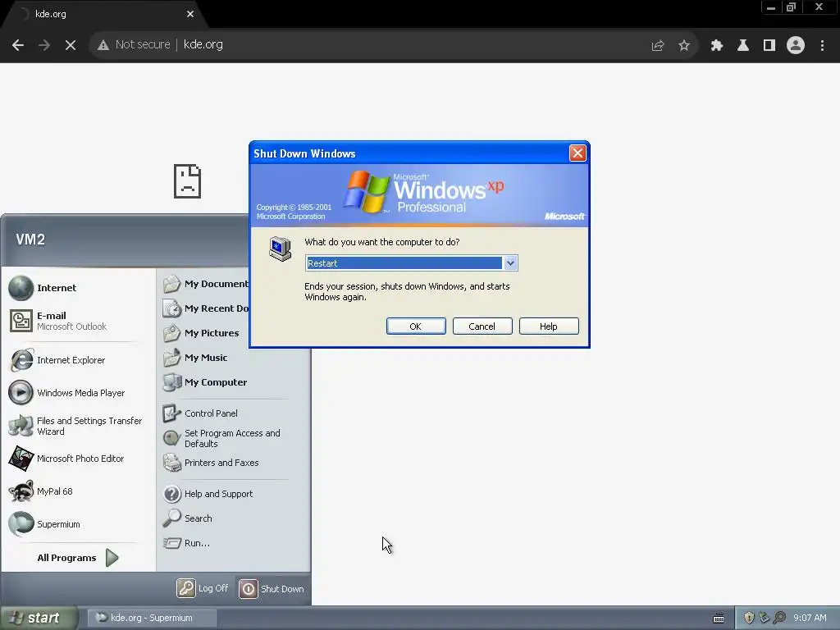The image size is (840, 630).
Task: Confirm the shutdown dialog with OK
Action: click(416, 326)
